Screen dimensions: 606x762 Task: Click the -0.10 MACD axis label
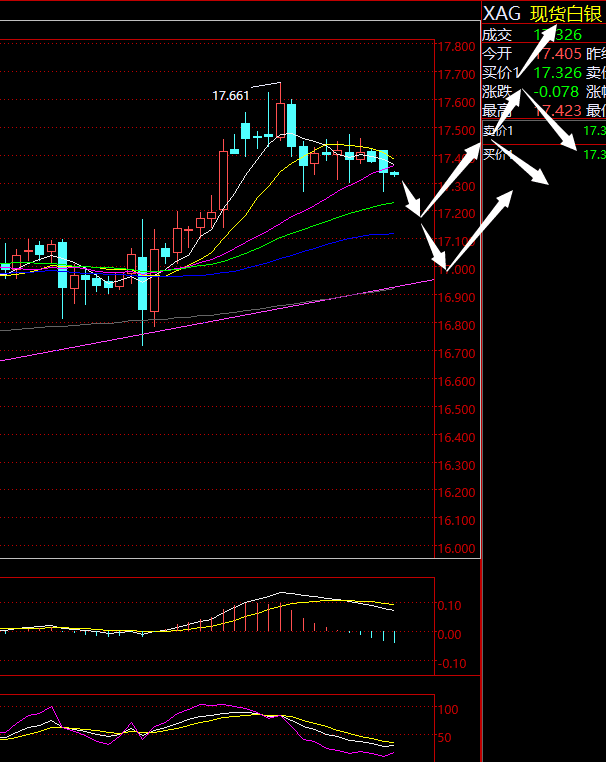(x=452, y=664)
